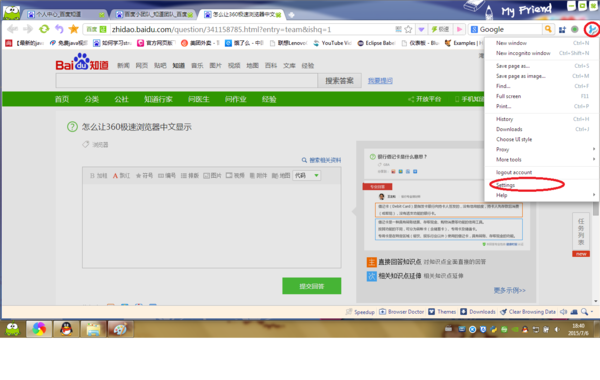Click the URL address bar
The width and height of the screenshot is (600, 380).
[253, 29]
